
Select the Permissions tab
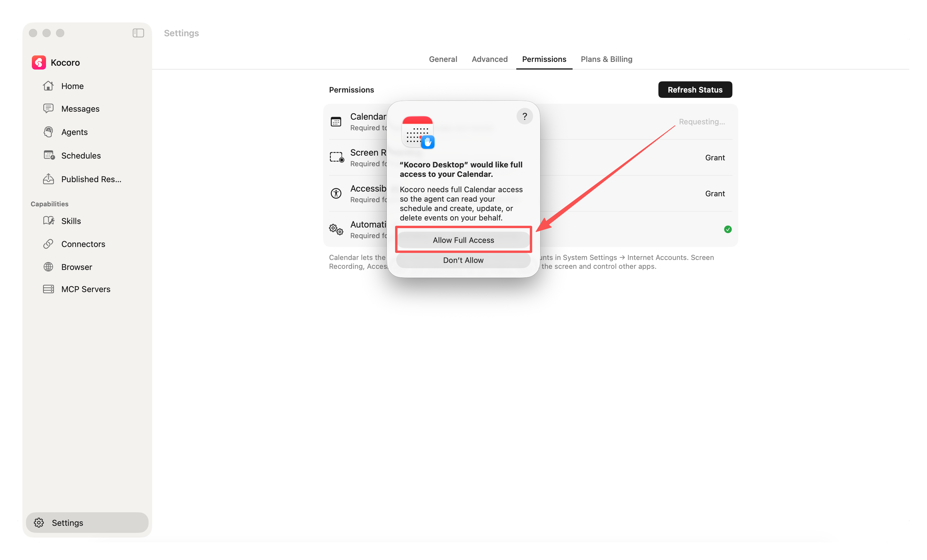click(x=544, y=59)
